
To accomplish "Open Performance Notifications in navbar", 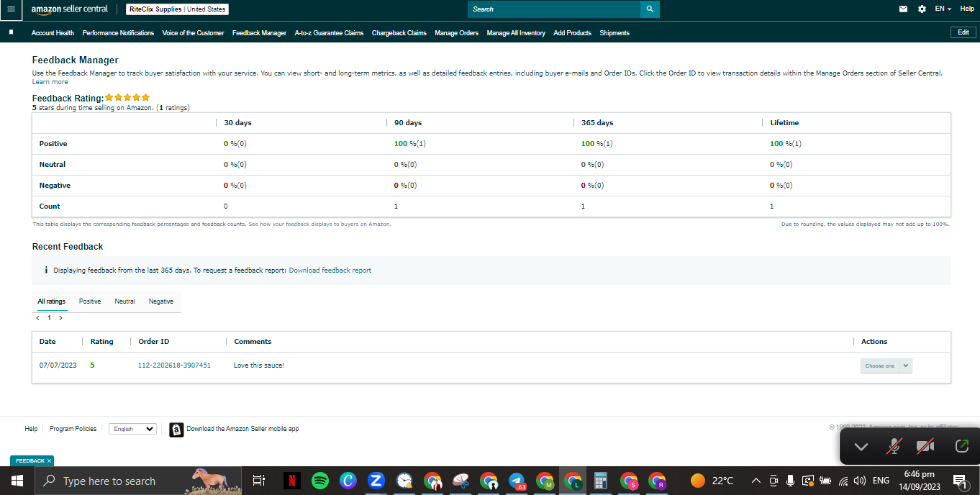I will tap(118, 33).
